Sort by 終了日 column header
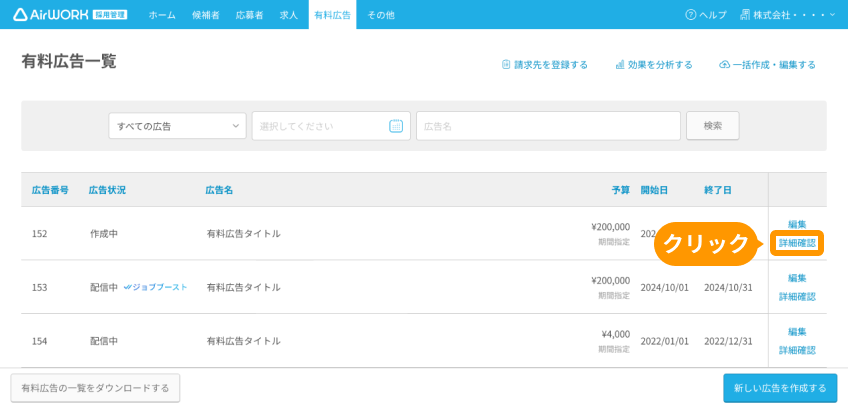This screenshot has height=408, width=848. (x=718, y=190)
